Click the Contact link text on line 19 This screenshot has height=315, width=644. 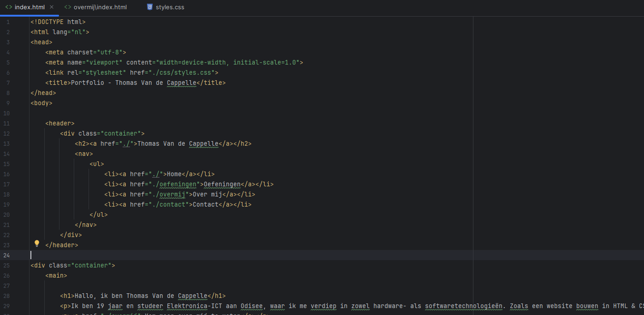(206, 204)
